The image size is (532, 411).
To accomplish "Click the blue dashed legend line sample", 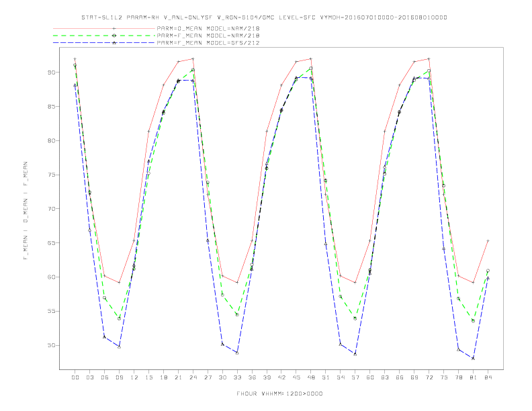I will click(x=104, y=43).
